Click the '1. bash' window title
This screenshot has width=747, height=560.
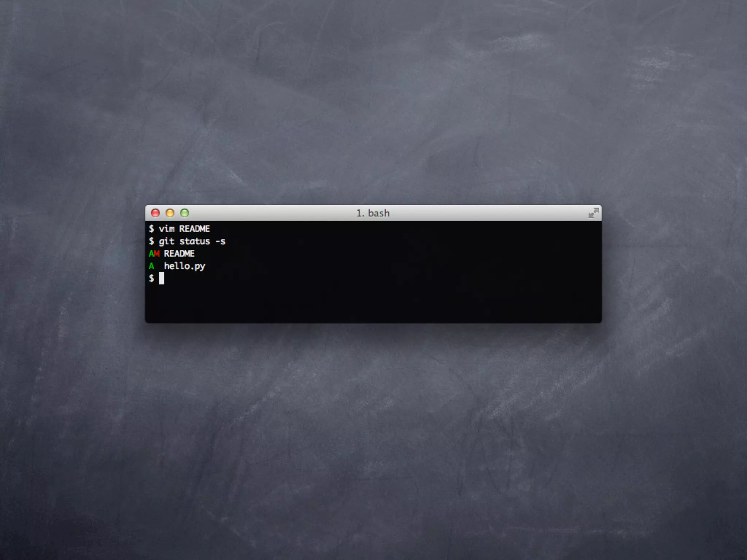373,213
